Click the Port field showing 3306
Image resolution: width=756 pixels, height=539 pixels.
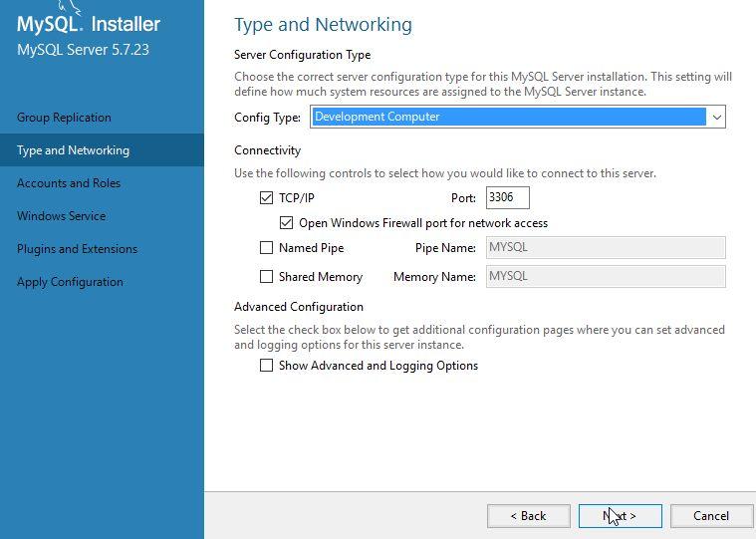pyautogui.click(x=508, y=197)
